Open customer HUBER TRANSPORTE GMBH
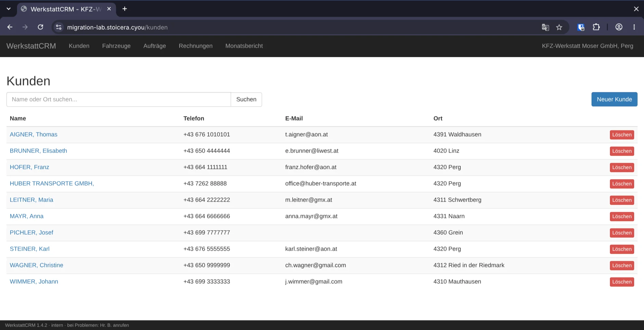 point(52,184)
